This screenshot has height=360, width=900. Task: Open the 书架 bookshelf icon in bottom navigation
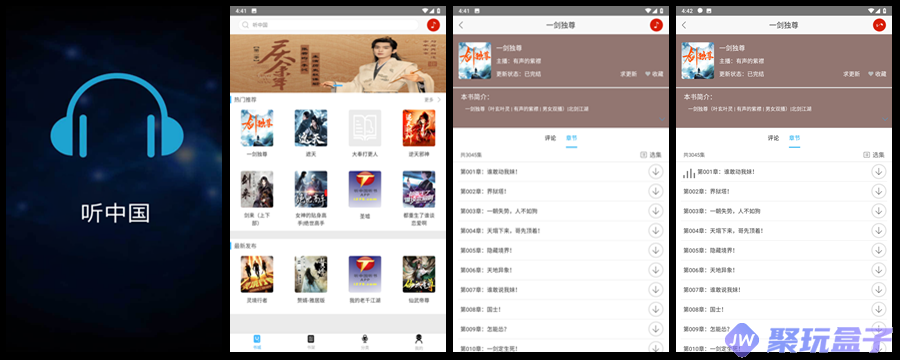[311, 339]
